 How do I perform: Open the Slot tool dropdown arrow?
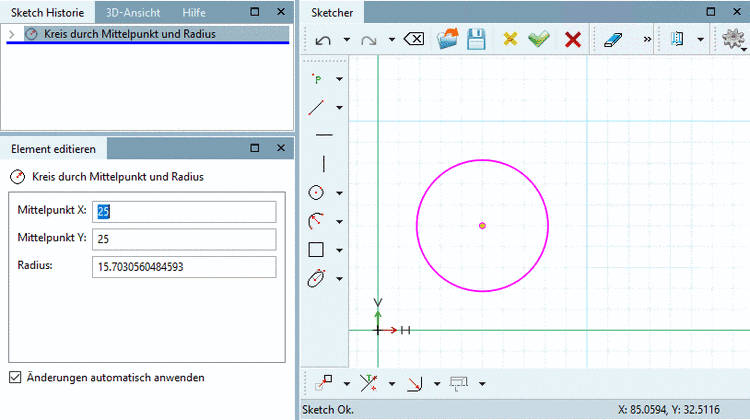coord(339,279)
